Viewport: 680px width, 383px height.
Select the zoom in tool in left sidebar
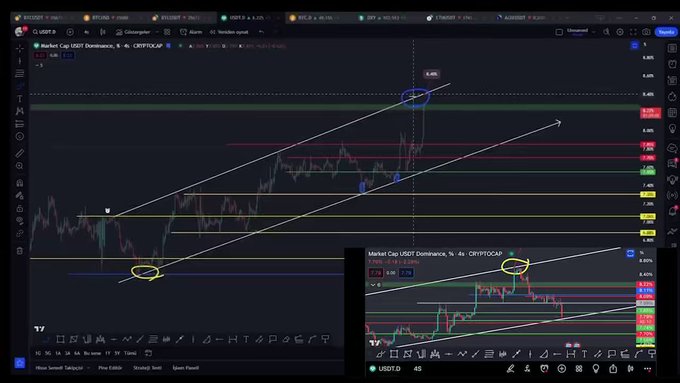coord(20,166)
